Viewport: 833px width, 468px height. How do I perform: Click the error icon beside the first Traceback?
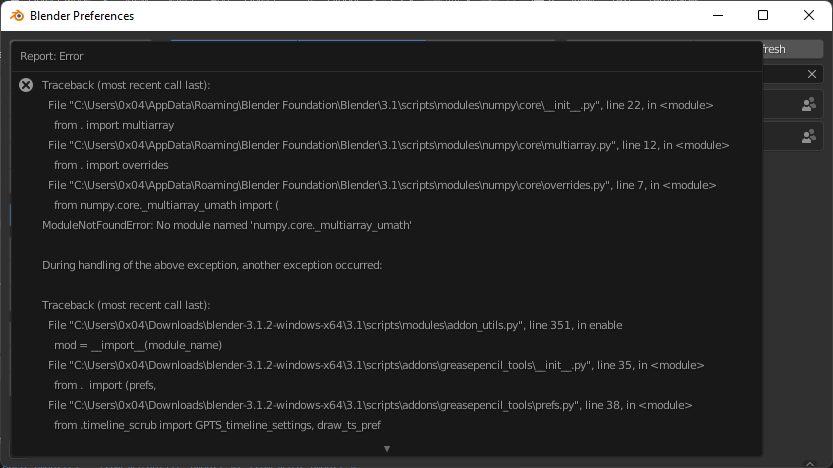point(26,86)
